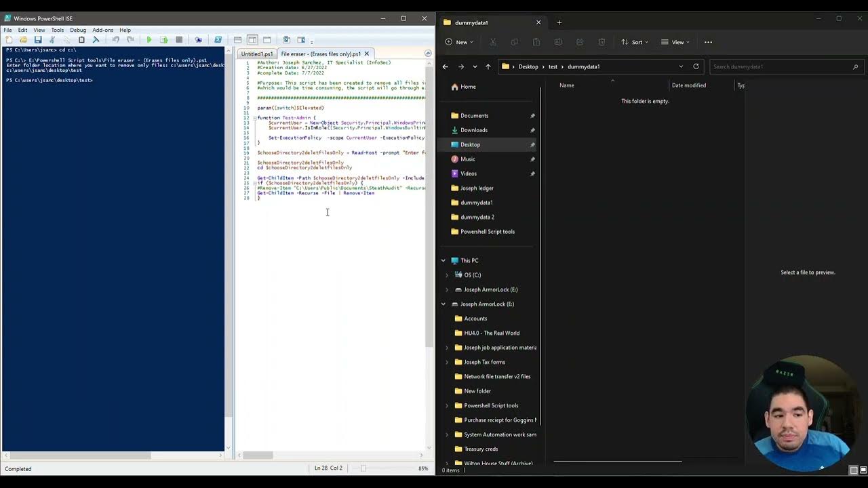Collapse the This PC tree node

click(x=443, y=260)
